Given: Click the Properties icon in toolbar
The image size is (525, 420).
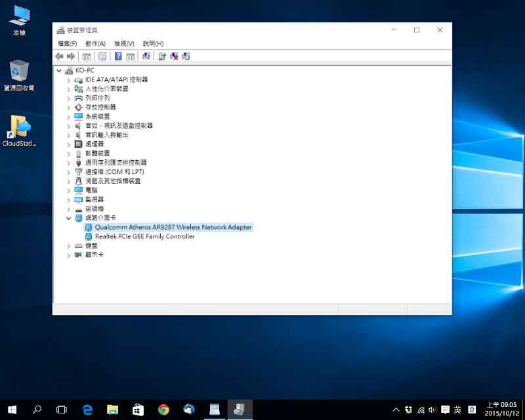Looking at the screenshot, I should coord(102,56).
